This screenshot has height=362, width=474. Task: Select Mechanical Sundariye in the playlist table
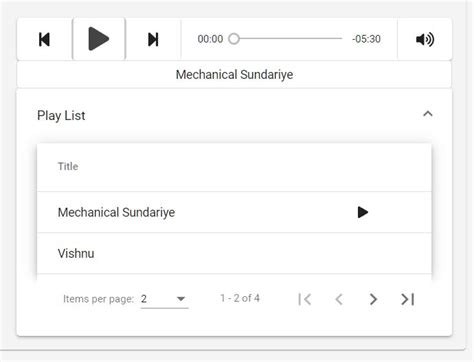234,212
